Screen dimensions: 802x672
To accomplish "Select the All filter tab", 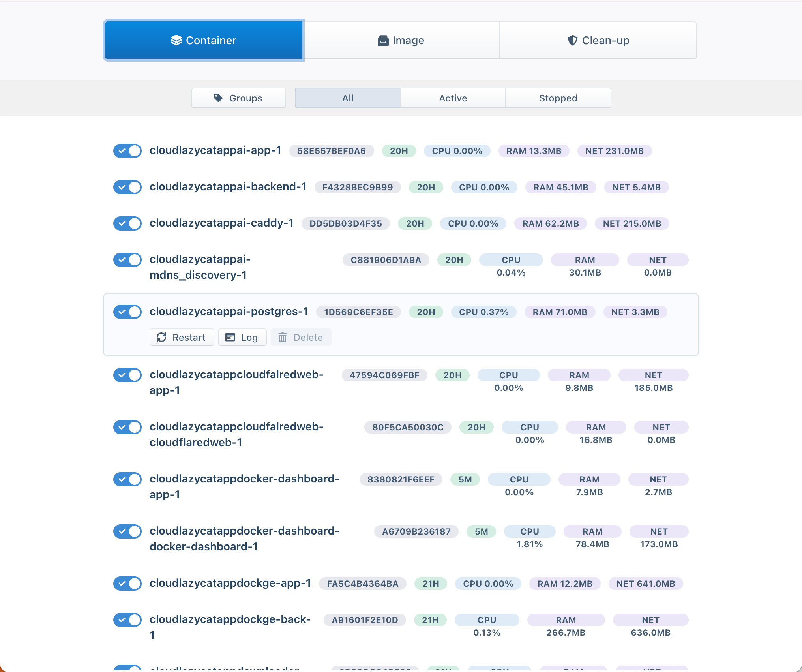I will coord(348,98).
